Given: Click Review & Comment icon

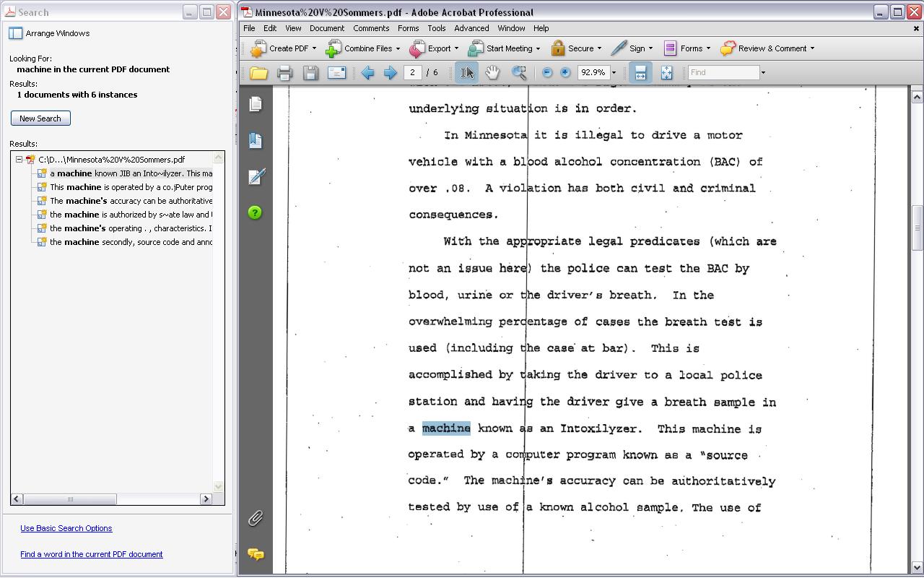Looking at the screenshot, I should pos(728,48).
